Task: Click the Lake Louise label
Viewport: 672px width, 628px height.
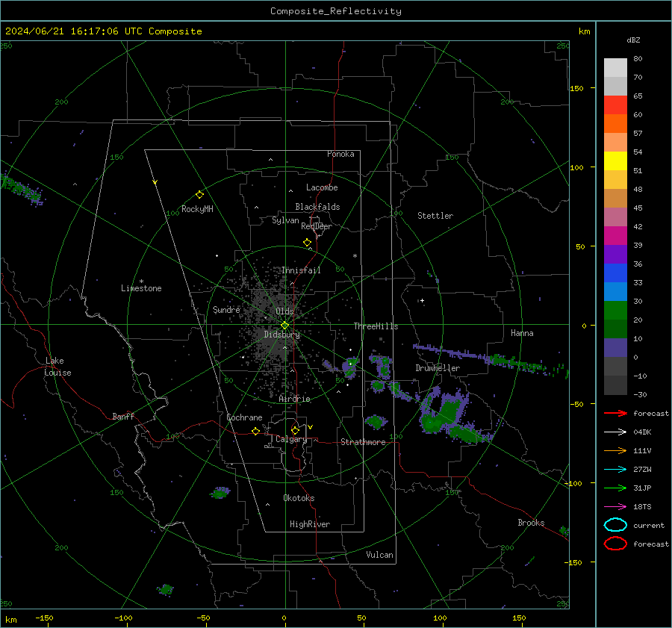Action: click(58, 367)
